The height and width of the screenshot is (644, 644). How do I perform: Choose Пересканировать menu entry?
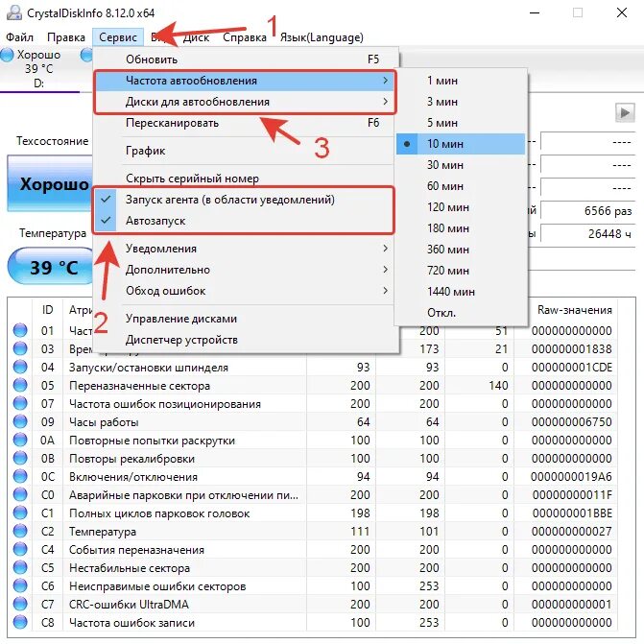[x=245, y=123]
